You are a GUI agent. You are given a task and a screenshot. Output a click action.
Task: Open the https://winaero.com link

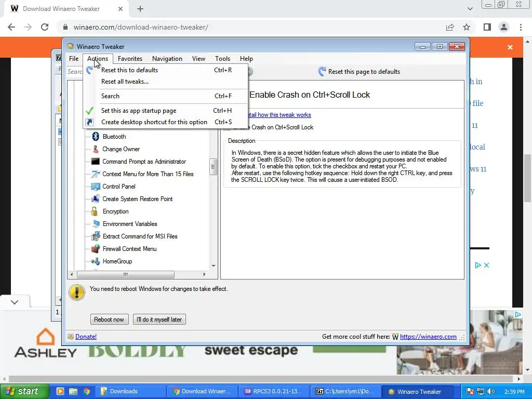(428, 337)
